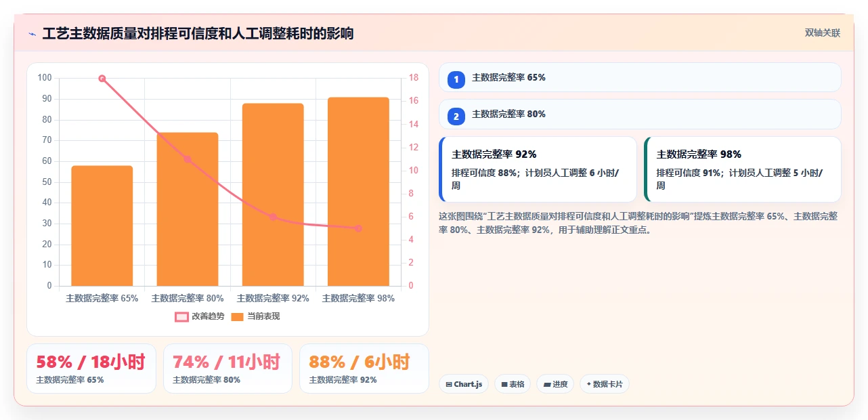Click x-axis label 主数据完整率 98%
The width and height of the screenshot is (868, 420).
(x=358, y=298)
